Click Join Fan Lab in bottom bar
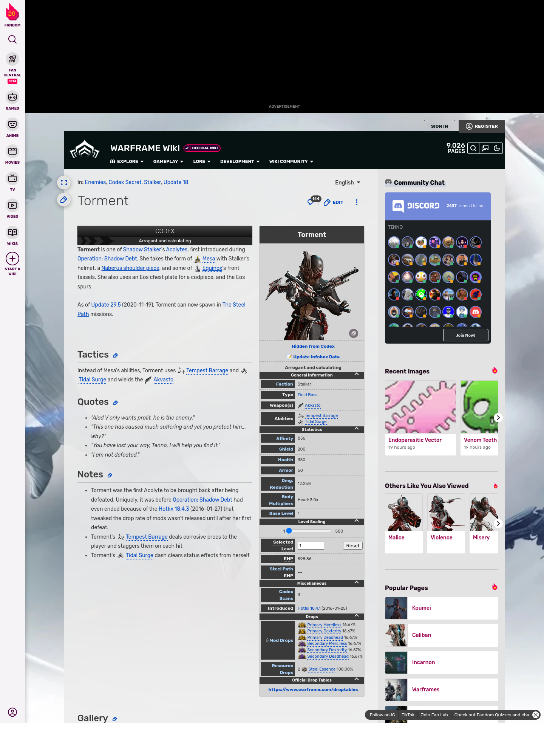Viewport: 544px width, 756px height. pyautogui.click(x=434, y=715)
